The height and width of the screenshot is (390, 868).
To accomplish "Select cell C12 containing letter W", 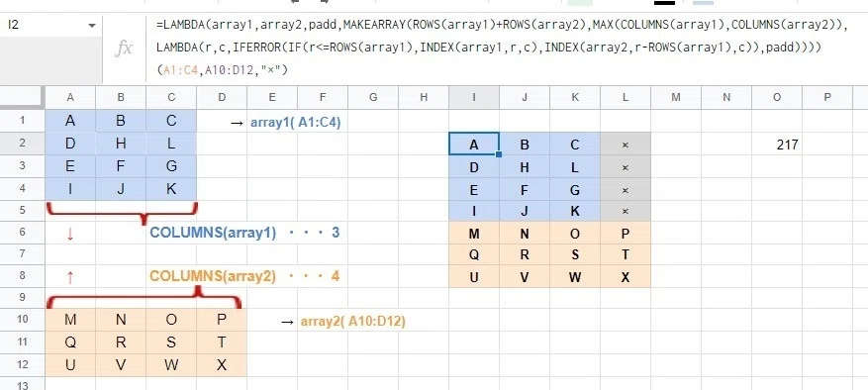I will point(171,365).
